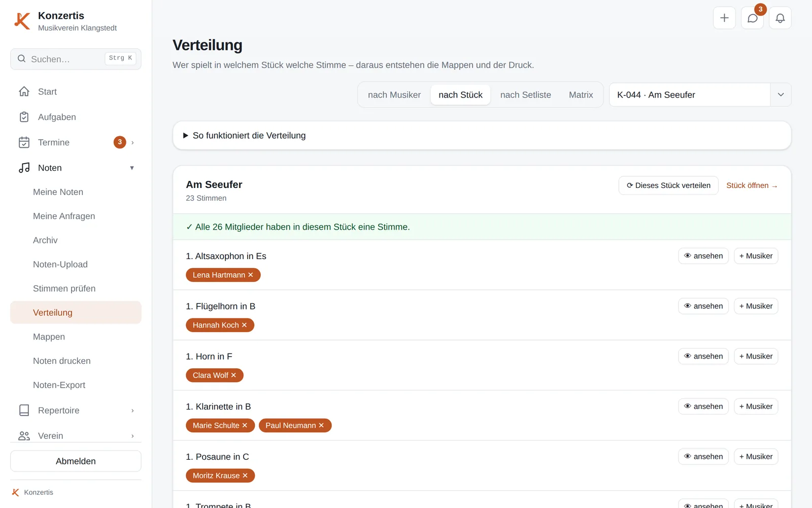Click the Abmelden button
The height and width of the screenshot is (508, 812).
tap(76, 461)
